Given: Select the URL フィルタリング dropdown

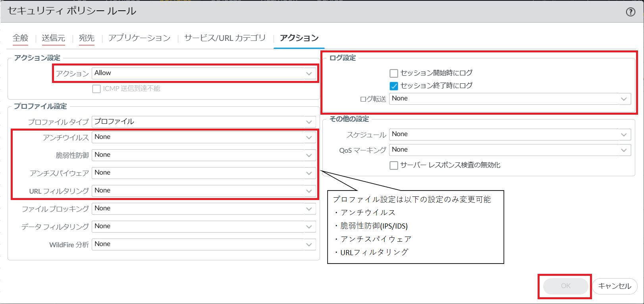Looking at the screenshot, I should click(x=204, y=191).
